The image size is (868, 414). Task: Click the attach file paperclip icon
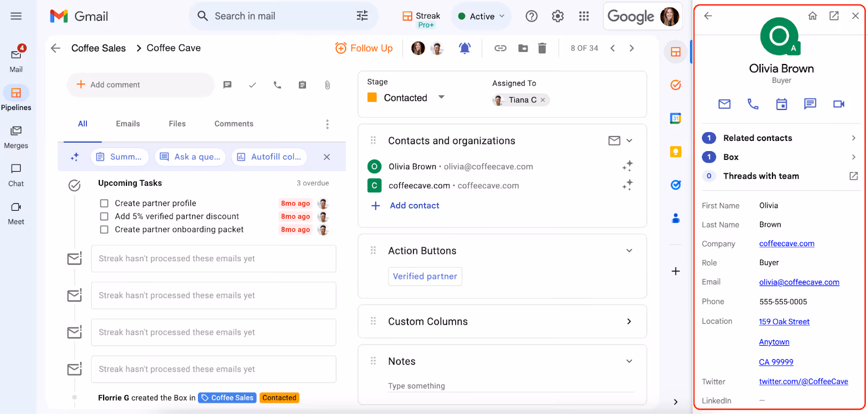click(x=327, y=85)
